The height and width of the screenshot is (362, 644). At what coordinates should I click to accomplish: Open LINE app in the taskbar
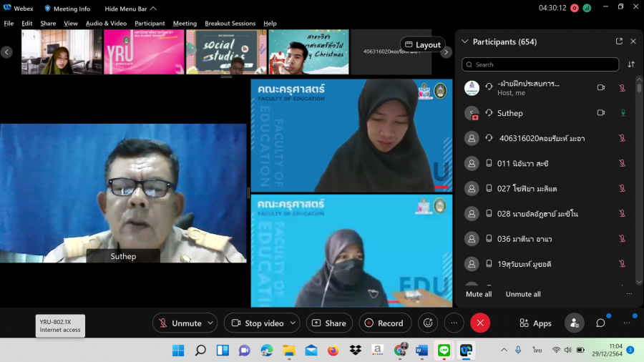click(443, 350)
